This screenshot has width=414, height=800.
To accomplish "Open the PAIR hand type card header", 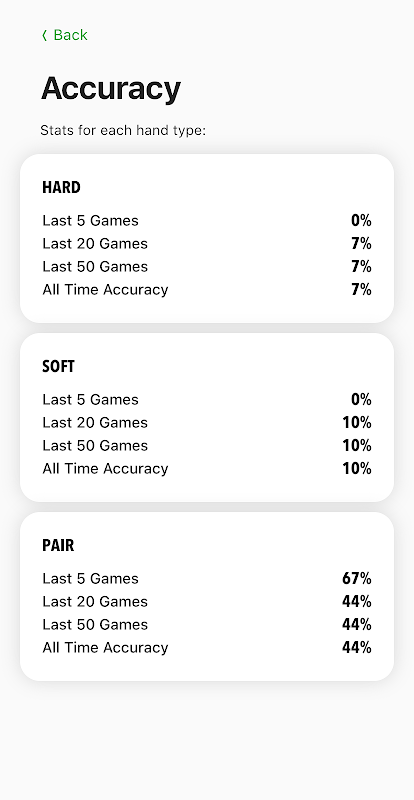I will 58,545.
